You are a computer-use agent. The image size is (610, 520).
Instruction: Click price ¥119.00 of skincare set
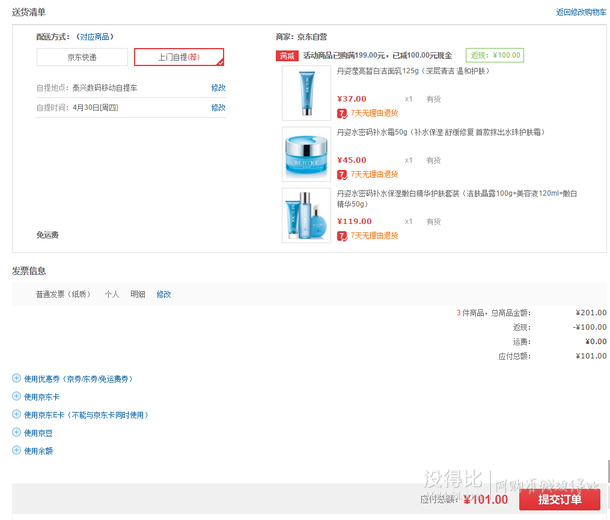click(354, 221)
